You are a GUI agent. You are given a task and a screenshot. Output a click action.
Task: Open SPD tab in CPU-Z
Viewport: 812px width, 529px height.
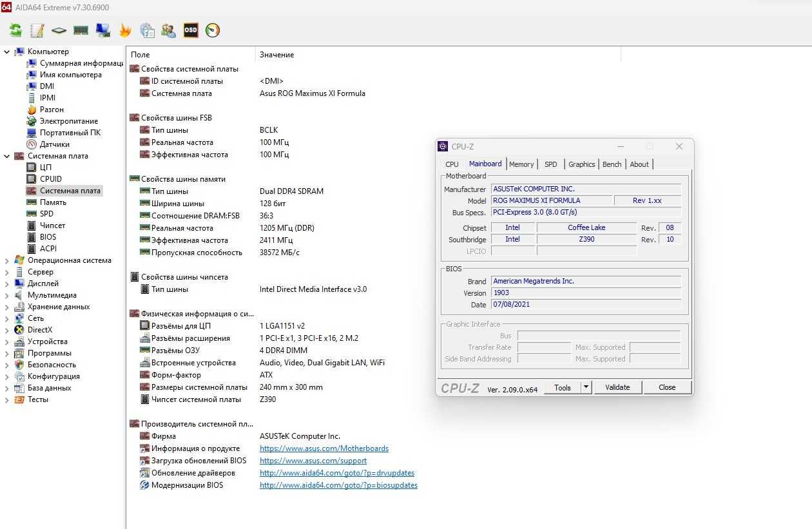point(550,164)
